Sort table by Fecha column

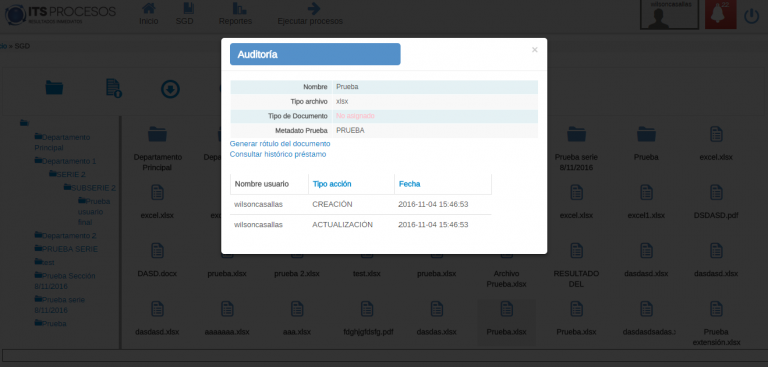[x=409, y=184]
